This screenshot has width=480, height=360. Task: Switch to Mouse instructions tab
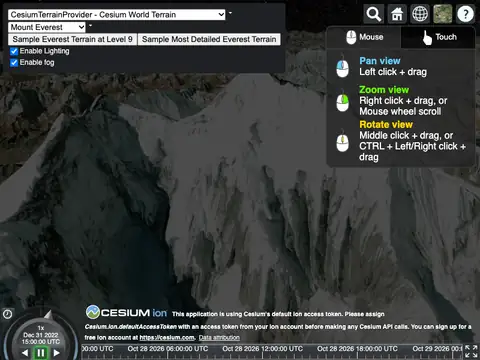coord(364,37)
